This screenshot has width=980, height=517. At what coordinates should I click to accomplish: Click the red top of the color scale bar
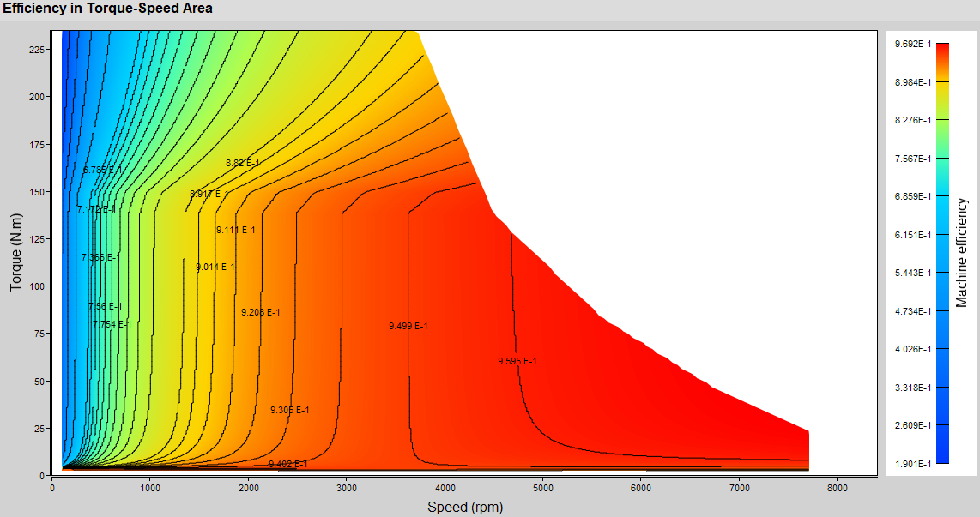[942, 50]
